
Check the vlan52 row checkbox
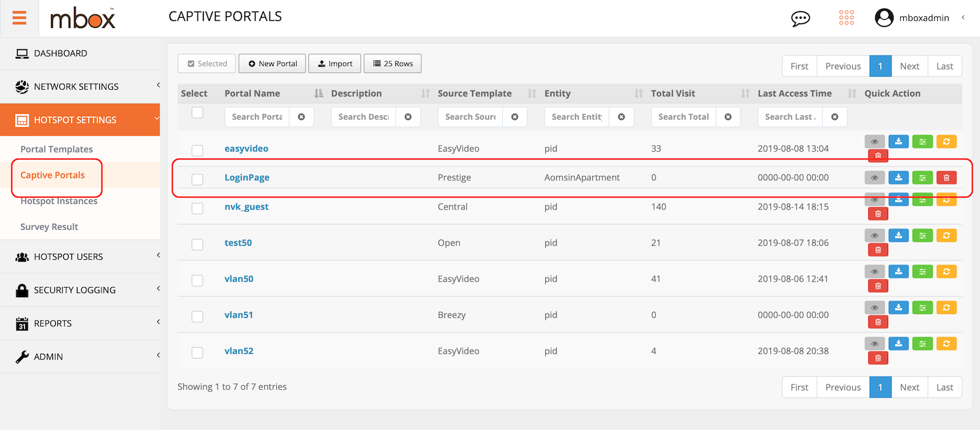click(197, 353)
